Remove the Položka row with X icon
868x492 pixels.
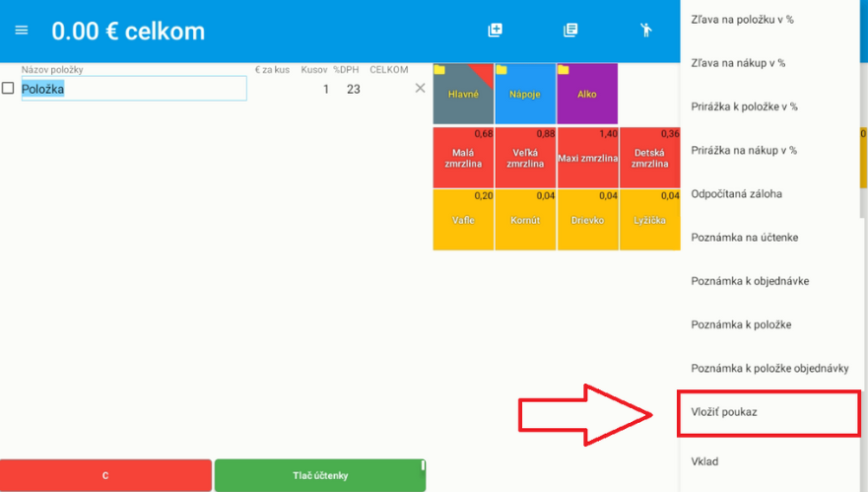421,89
